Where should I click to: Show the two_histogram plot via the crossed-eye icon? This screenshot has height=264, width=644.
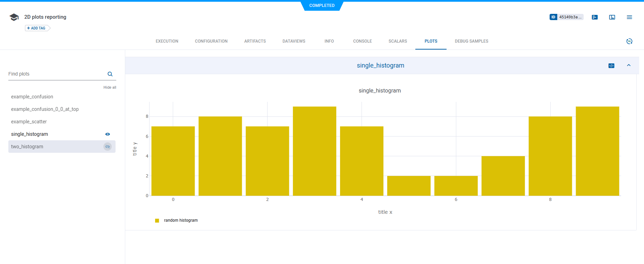tap(108, 147)
